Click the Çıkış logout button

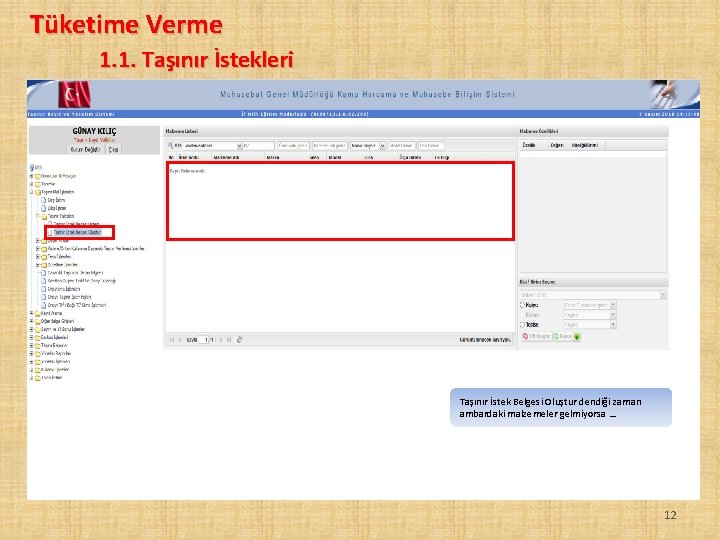[113, 149]
